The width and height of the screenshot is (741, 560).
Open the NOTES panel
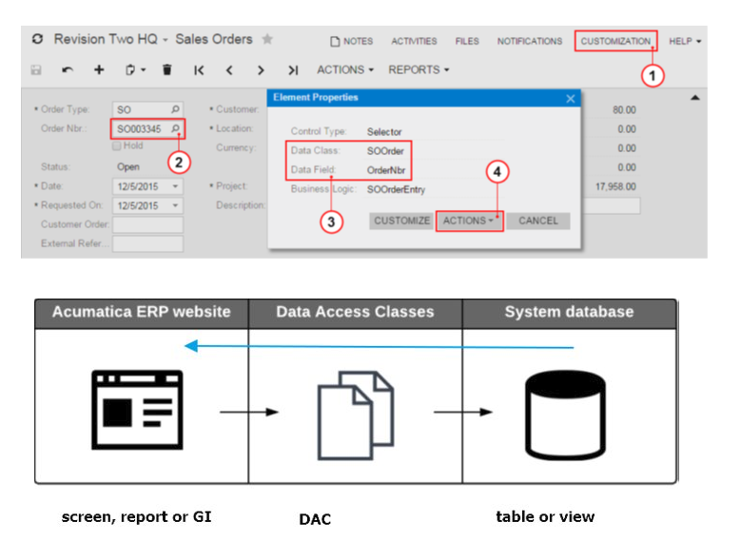point(352,42)
